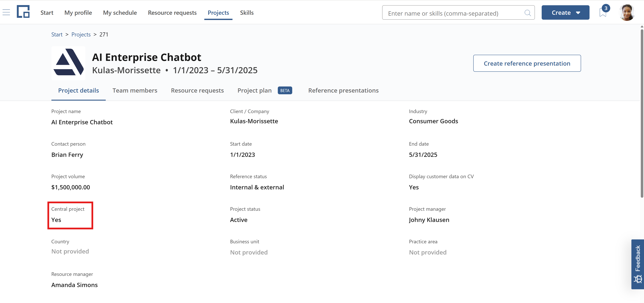
Task: Click the Display customer data Yes value
Action: tap(414, 187)
